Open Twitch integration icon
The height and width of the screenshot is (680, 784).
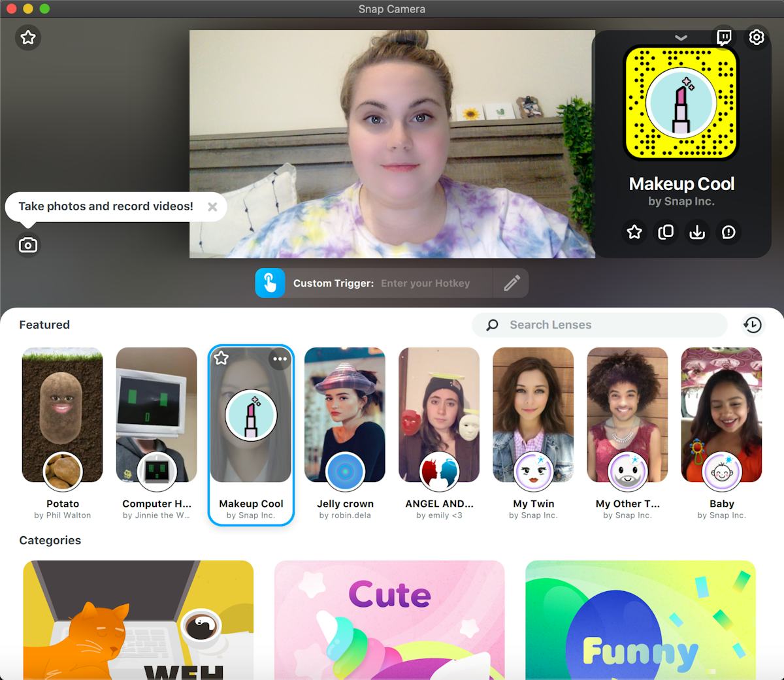click(x=724, y=37)
